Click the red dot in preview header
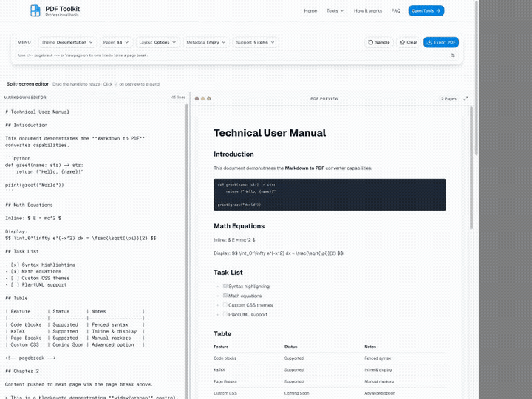This screenshot has height=399, width=532. coord(197,98)
